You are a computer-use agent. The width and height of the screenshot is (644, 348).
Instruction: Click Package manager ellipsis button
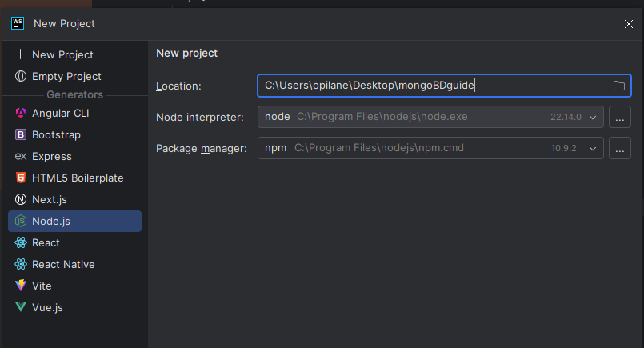(x=620, y=148)
